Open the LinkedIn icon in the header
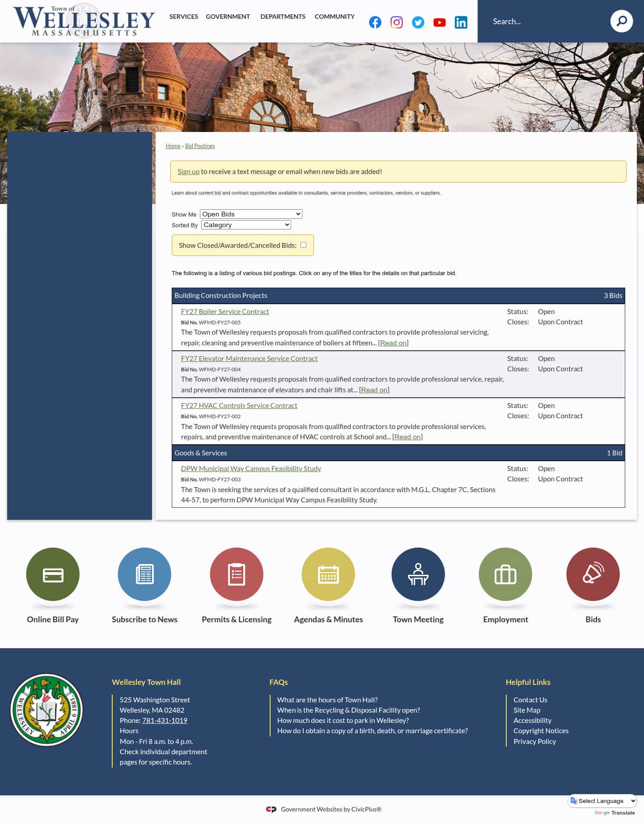 pos(461,22)
